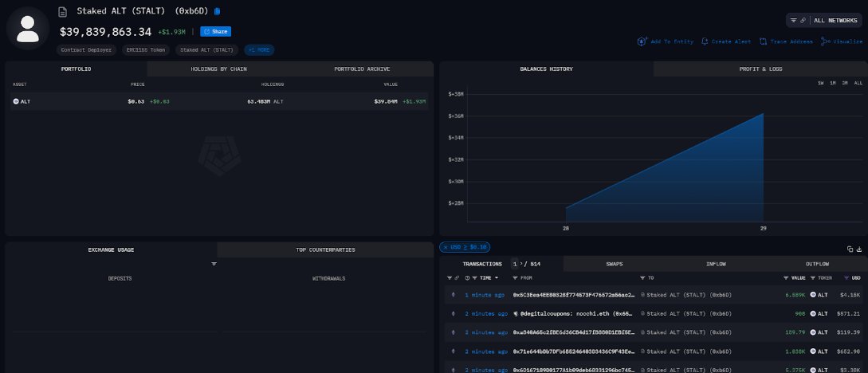Set chart range to 1M
This screenshot has height=373, width=868.
click(833, 83)
